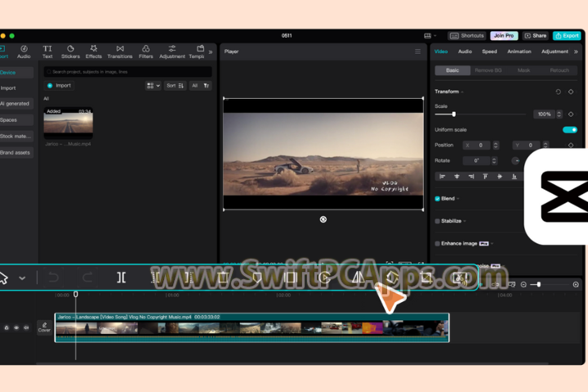Viewport: 588px width, 392px height.
Task: Click the Export button
Action: pos(567,36)
